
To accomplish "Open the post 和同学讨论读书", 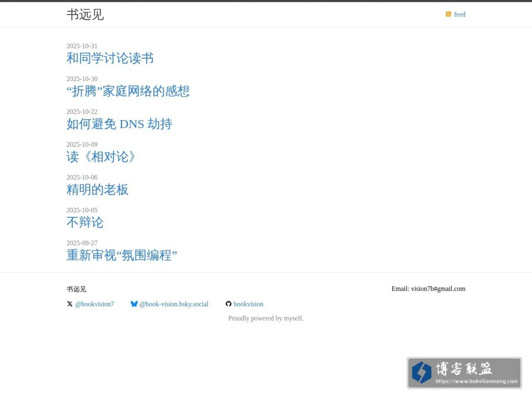I will coord(110,58).
